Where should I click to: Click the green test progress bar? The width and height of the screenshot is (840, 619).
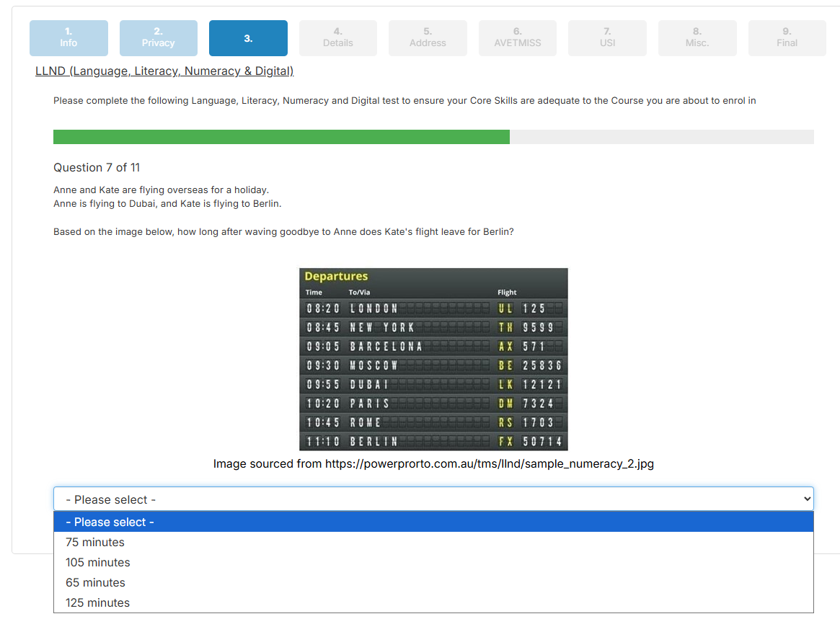pos(281,137)
